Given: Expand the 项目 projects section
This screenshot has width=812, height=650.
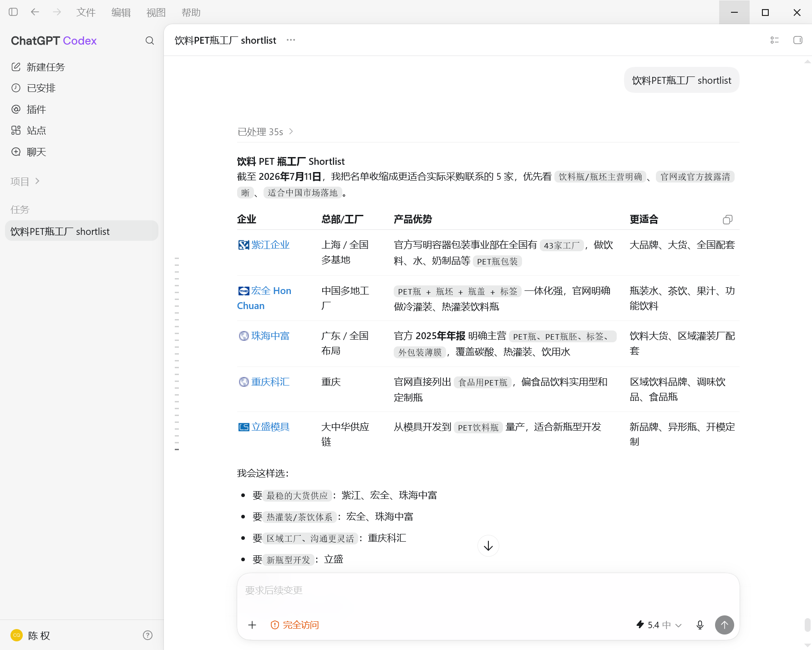Looking at the screenshot, I should pos(25,181).
